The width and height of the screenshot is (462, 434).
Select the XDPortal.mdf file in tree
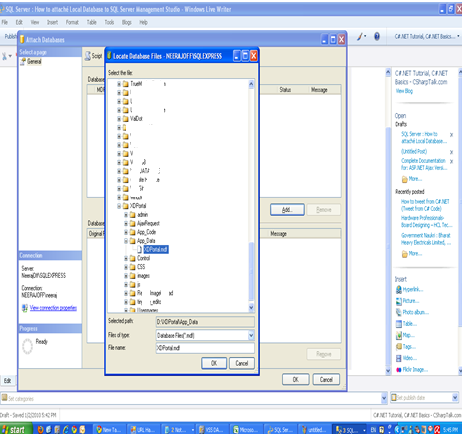(x=156, y=249)
